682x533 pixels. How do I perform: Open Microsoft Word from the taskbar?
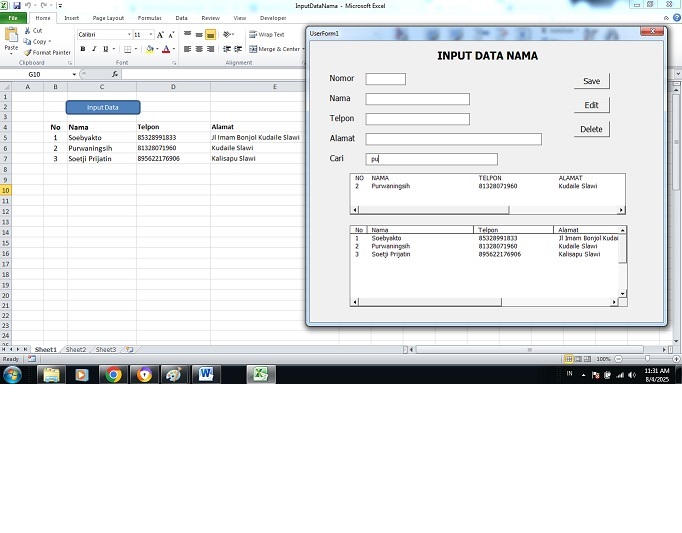207,375
